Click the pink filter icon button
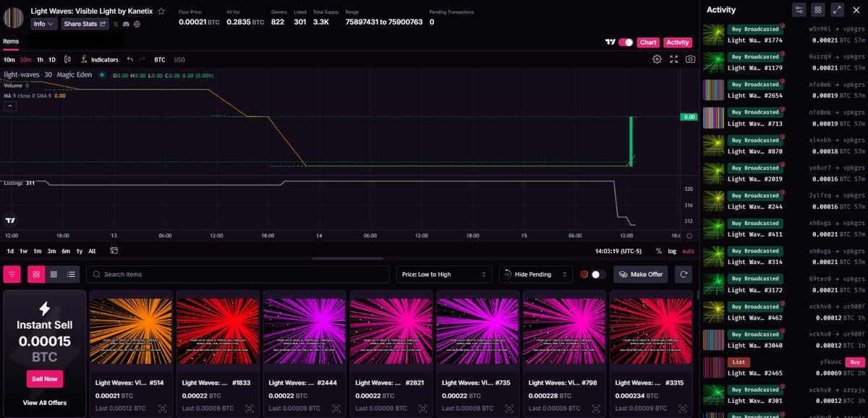 [x=12, y=274]
